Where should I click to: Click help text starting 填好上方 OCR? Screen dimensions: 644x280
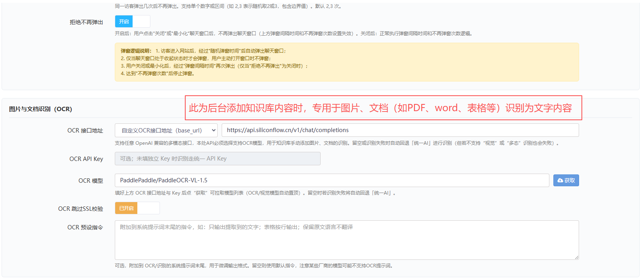256,193
